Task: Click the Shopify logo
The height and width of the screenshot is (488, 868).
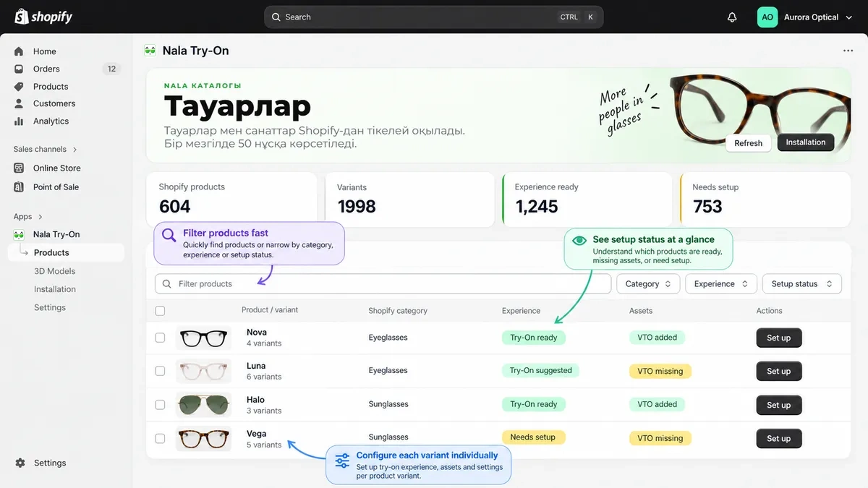Action: pyautogui.click(x=43, y=17)
